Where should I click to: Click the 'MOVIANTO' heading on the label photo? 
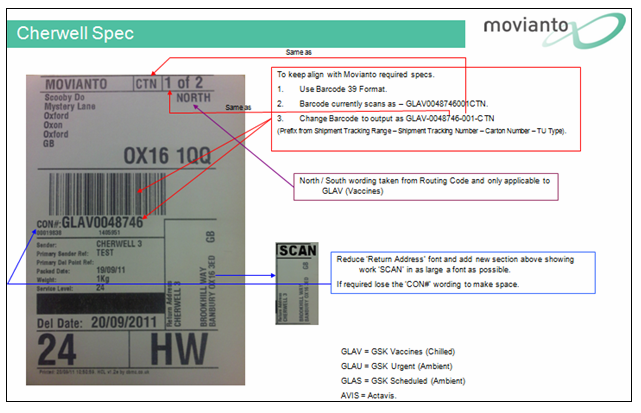(x=76, y=84)
